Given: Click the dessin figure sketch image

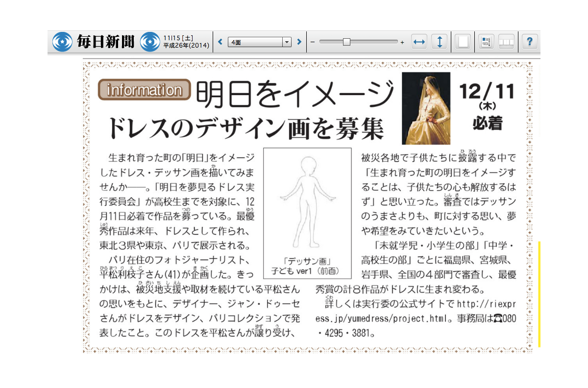Looking at the screenshot, I should pos(307,201).
